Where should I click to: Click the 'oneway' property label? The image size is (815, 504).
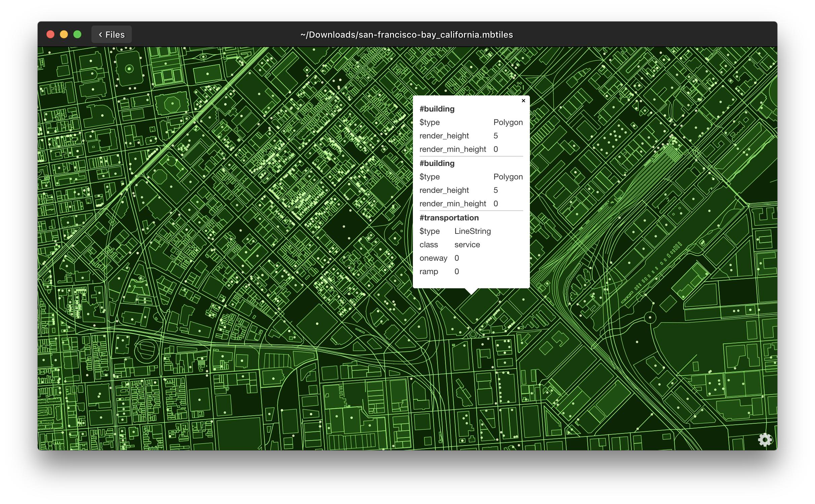point(433,258)
